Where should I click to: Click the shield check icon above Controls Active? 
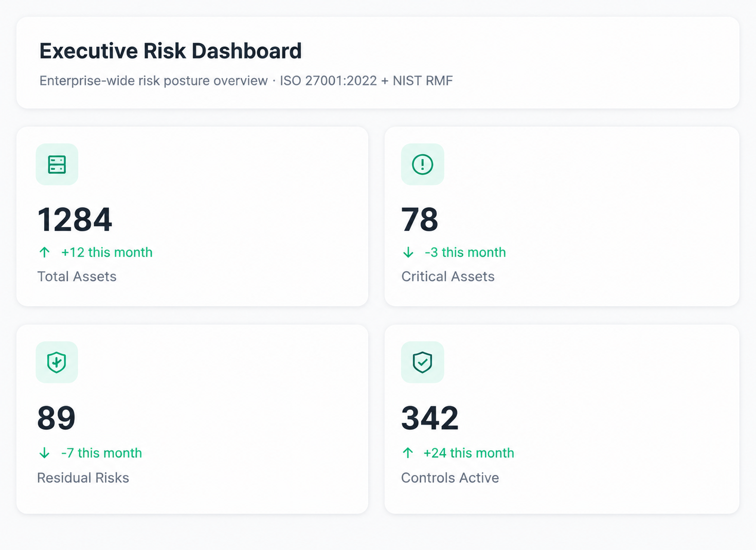422,362
